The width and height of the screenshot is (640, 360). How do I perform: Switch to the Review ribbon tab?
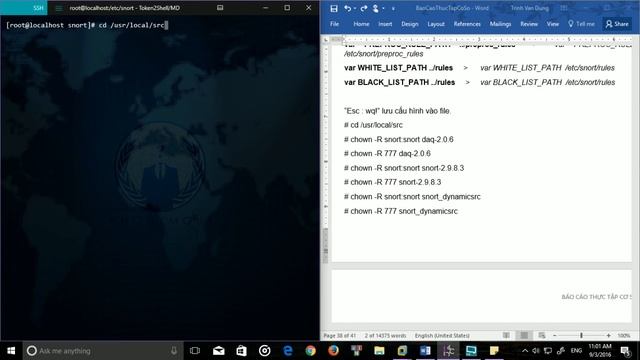click(x=529, y=24)
